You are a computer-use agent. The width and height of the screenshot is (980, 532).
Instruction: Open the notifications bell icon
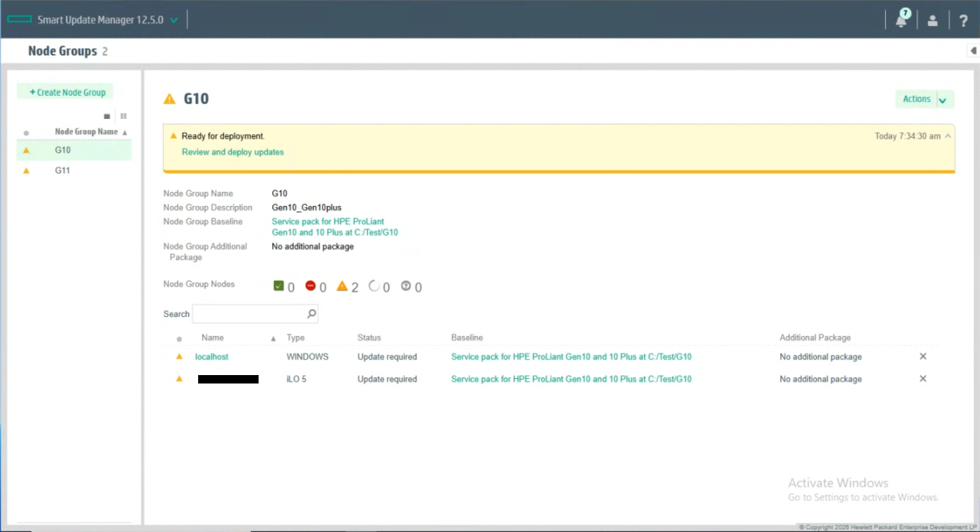pos(901,20)
